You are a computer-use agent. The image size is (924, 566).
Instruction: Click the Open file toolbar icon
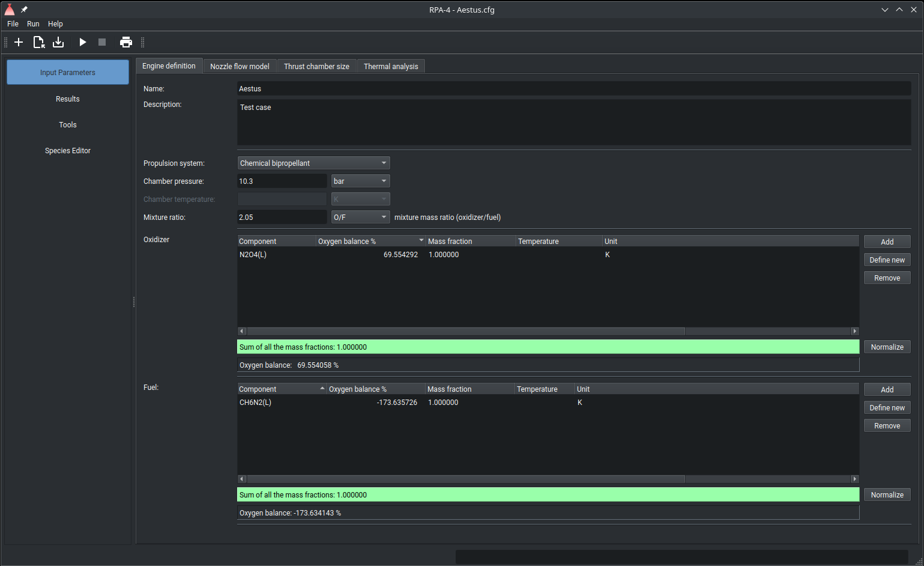pos(39,42)
